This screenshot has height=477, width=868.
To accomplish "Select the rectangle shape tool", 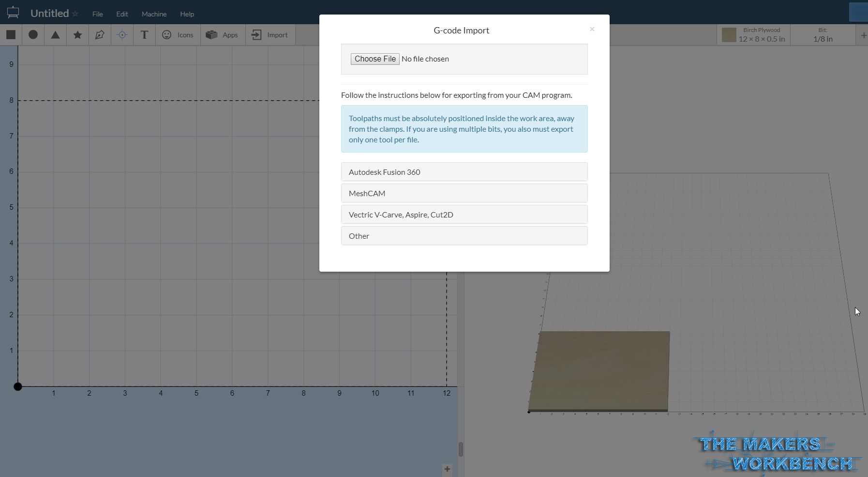I will (x=11, y=34).
